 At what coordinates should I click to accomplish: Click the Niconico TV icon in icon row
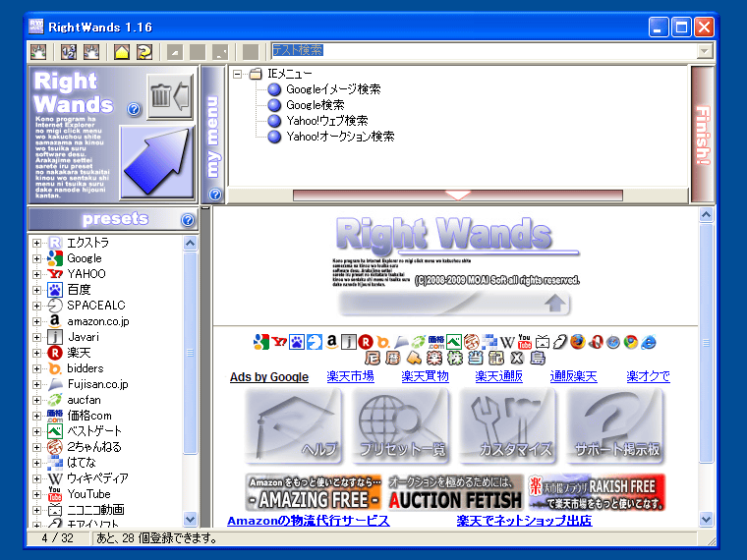[x=543, y=342]
